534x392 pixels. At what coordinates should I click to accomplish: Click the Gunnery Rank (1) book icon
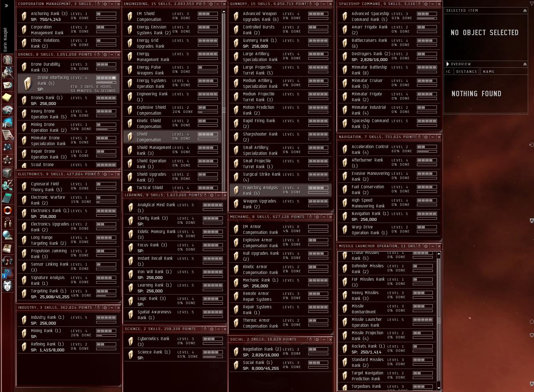pos(236,43)
